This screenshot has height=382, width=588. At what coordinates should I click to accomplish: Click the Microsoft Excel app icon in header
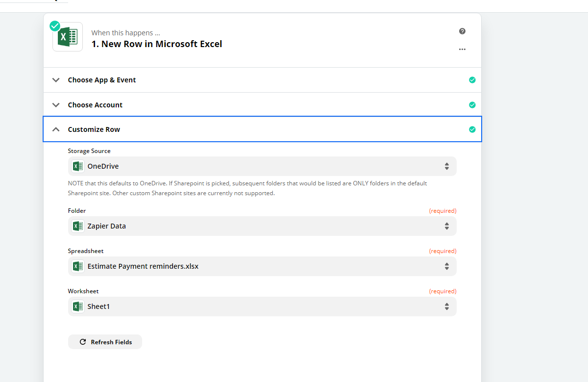68,37
